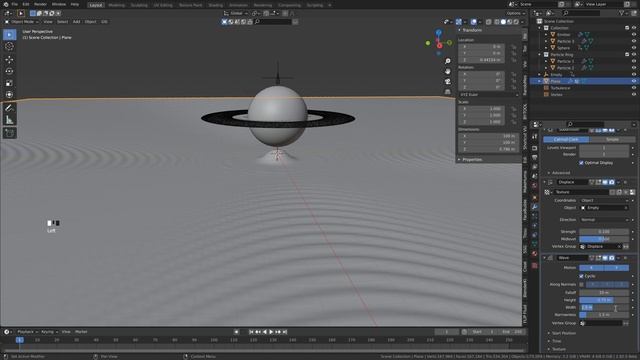Open the Coordinates dropdown in Displace modifier
Screen dimensions: 640x360
point(604,200)
